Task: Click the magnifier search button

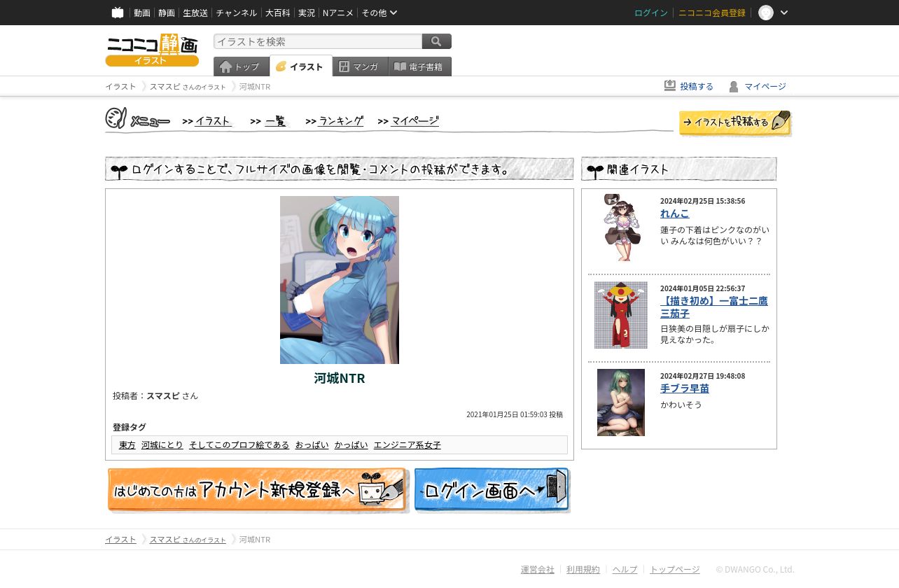Action: [x=437, y=41]
